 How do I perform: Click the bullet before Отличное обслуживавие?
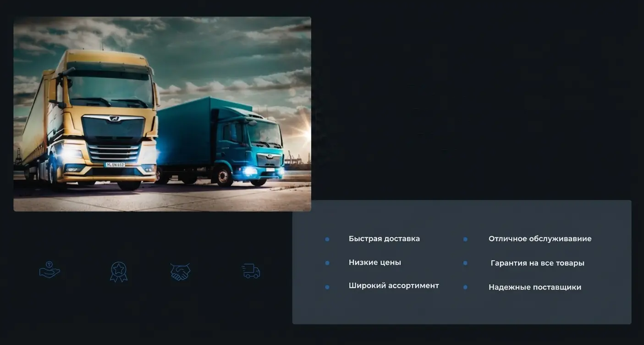click(x=465, y=239)
